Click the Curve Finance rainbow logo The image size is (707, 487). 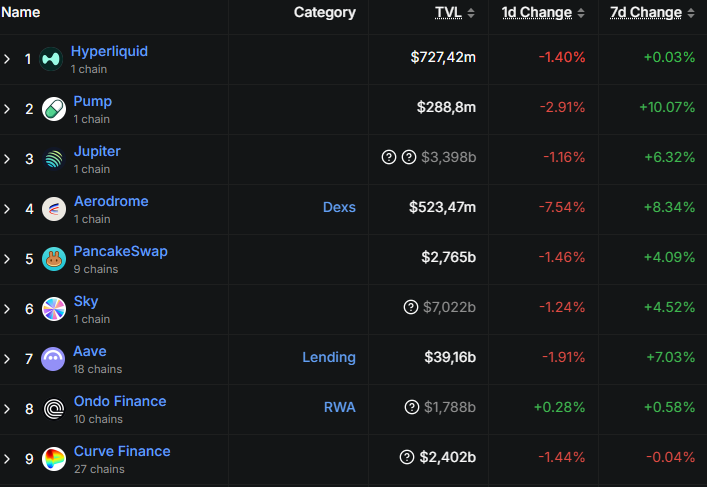pos(54,459)
